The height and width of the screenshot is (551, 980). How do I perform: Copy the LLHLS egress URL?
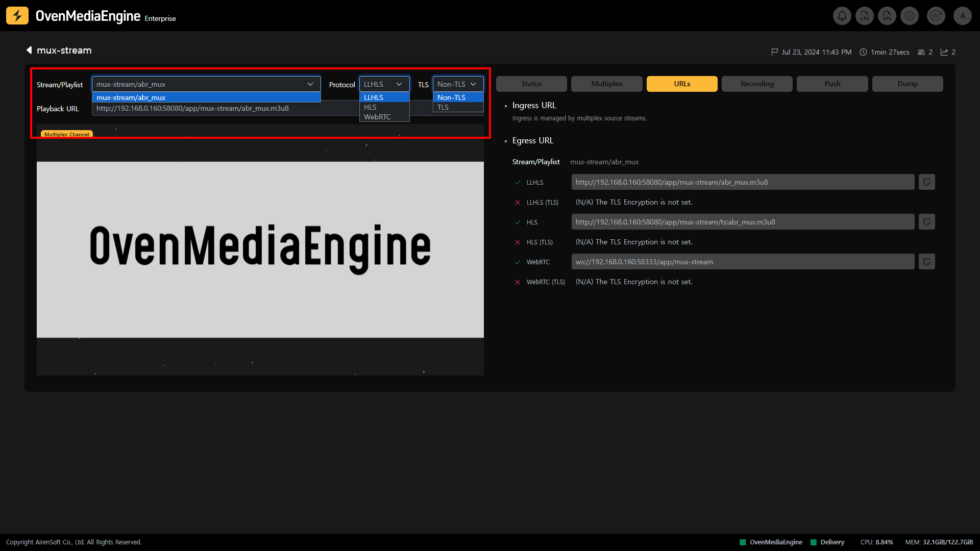point(927,182)
